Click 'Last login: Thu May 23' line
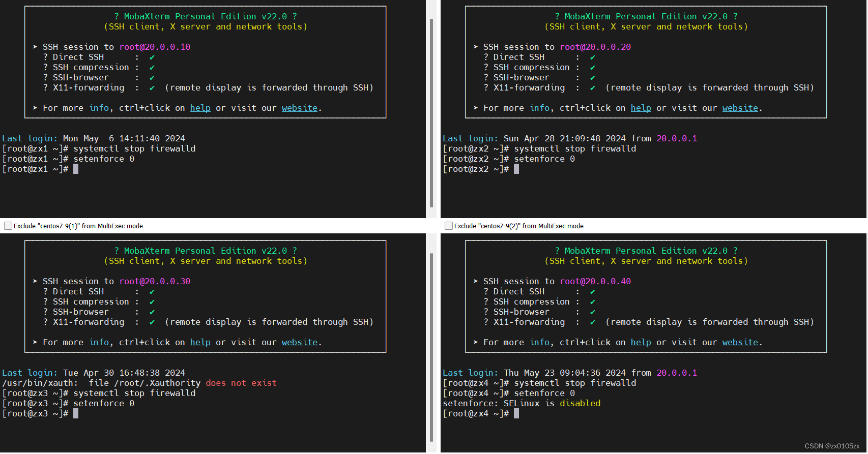This screenshot has width=868, height=454. coord(570,373)
